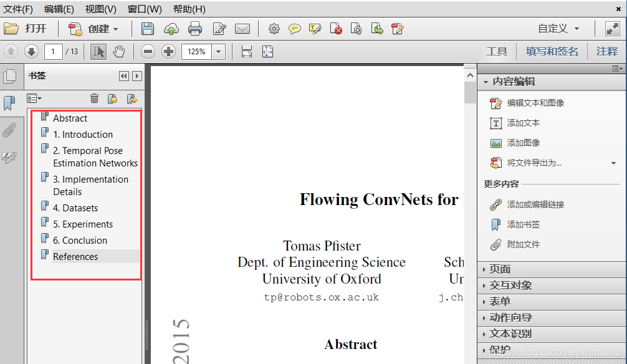Jump to 3. Implementation Details bookmark
Viewport: 627px width, 364px height.
coord(91,186)
